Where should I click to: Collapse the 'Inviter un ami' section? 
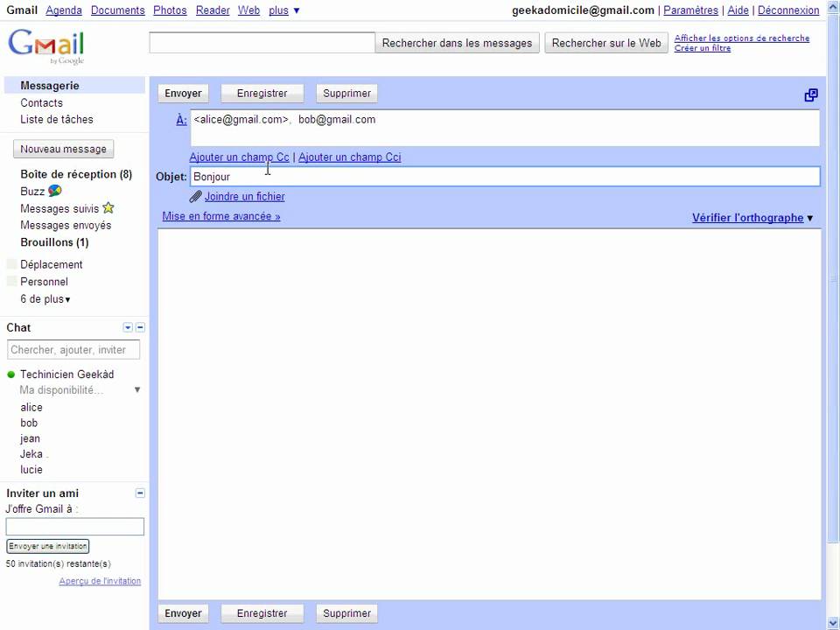(x=140, y=493)
